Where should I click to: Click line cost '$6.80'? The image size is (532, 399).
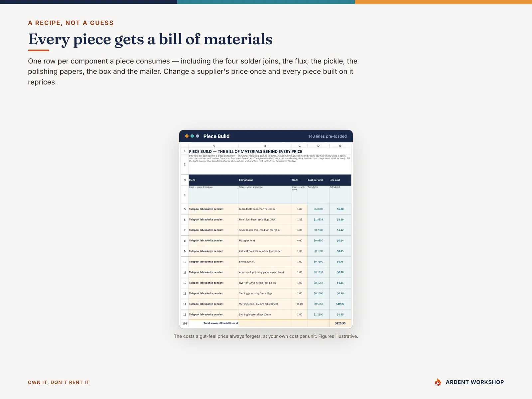click(340, 209)
